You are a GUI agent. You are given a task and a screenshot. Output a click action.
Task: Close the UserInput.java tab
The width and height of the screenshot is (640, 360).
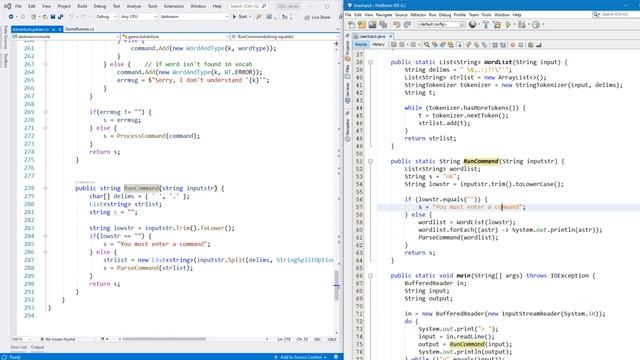[391, 36]
